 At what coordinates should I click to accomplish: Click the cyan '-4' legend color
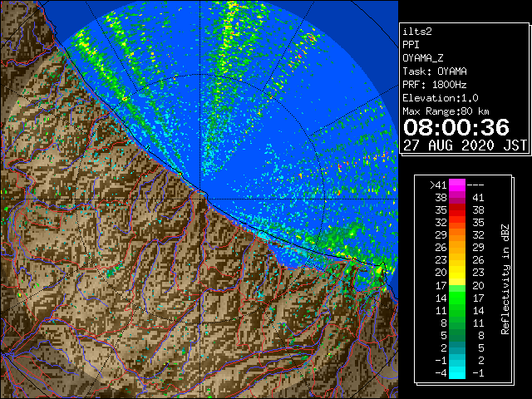457,372
